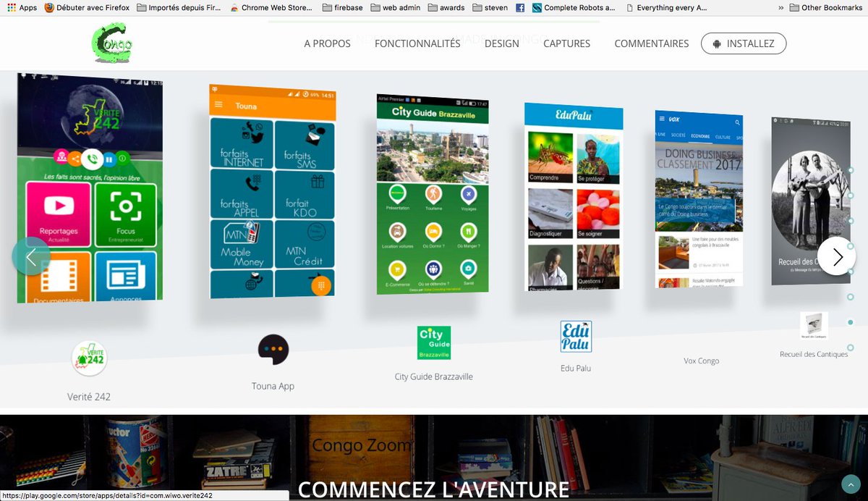Click the green City Guide Brazzaville icon

tap(434, 342)
